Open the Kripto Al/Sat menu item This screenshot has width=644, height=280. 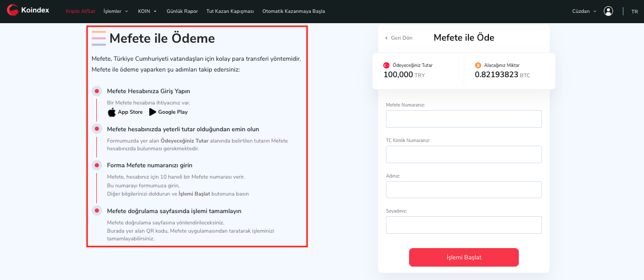(x=80, y=11)
